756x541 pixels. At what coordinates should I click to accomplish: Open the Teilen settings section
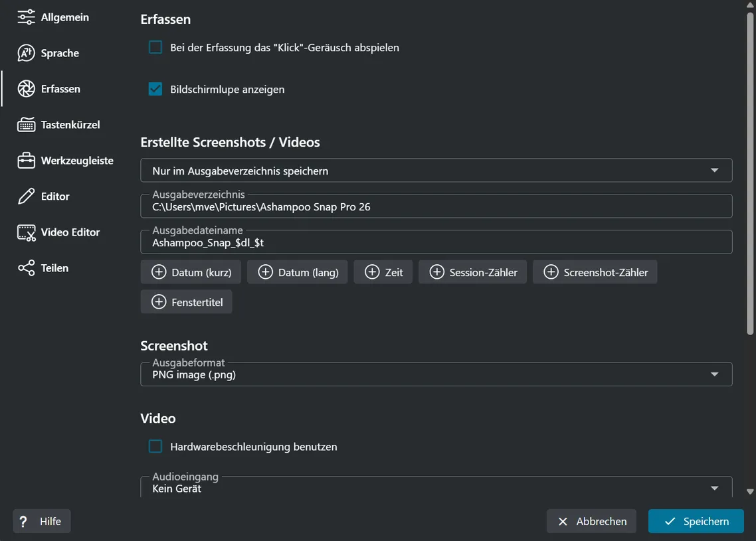pos(54,268)
